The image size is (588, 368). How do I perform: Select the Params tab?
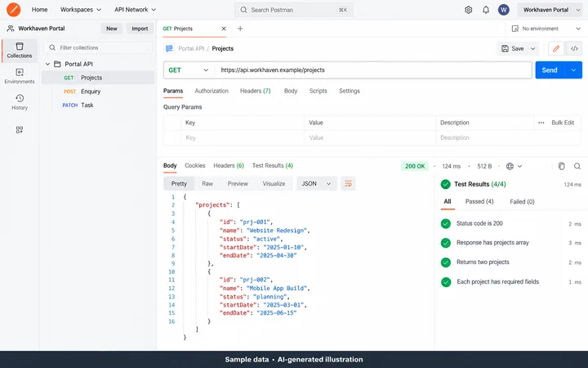point(173,91)
